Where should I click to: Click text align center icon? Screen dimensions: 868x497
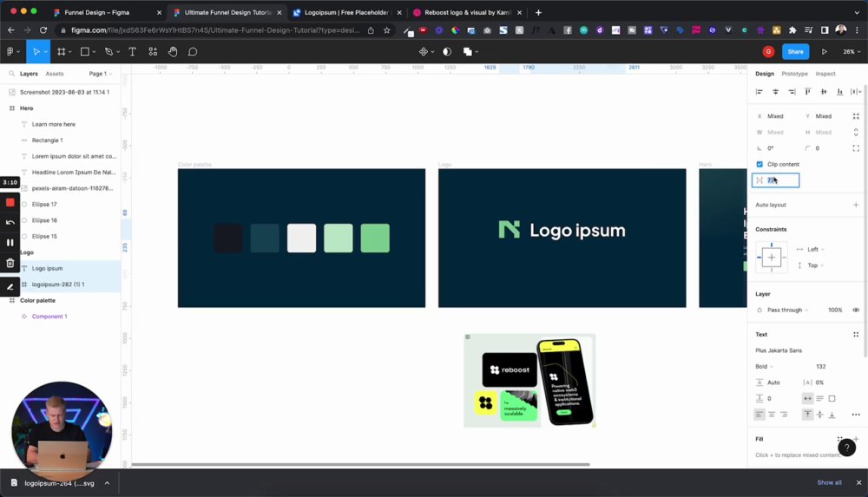click(x=772, y=414)
